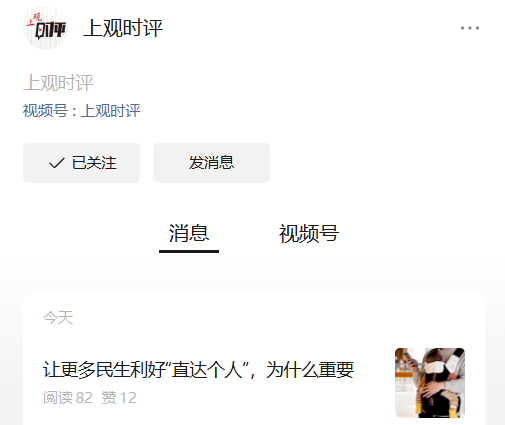Click the blue 视频号 prefix before the colon

coord(45,111)
